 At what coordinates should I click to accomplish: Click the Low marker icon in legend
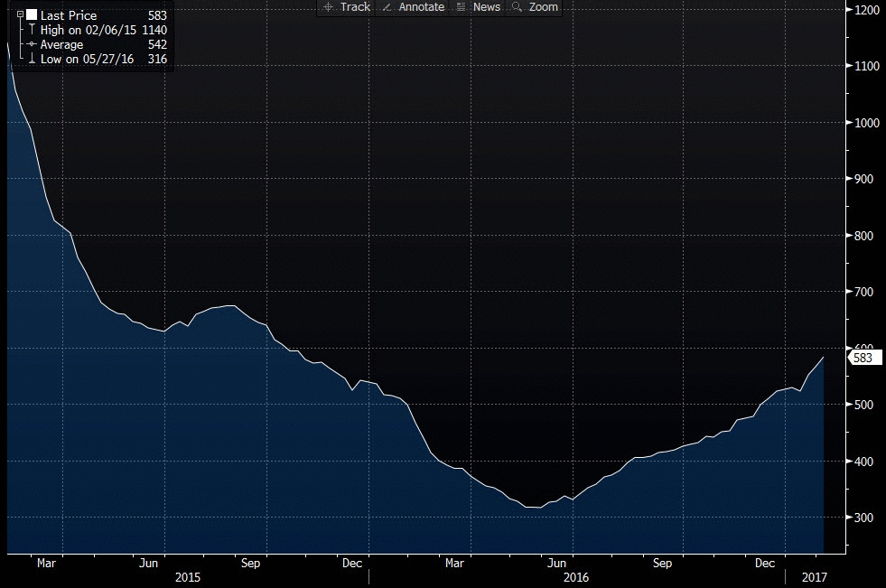click(32, 59)
